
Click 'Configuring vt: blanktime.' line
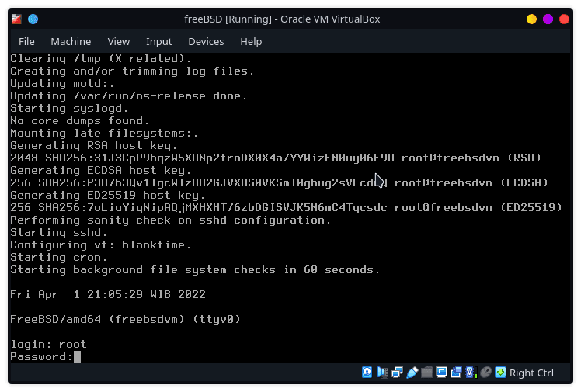[100, 245]
